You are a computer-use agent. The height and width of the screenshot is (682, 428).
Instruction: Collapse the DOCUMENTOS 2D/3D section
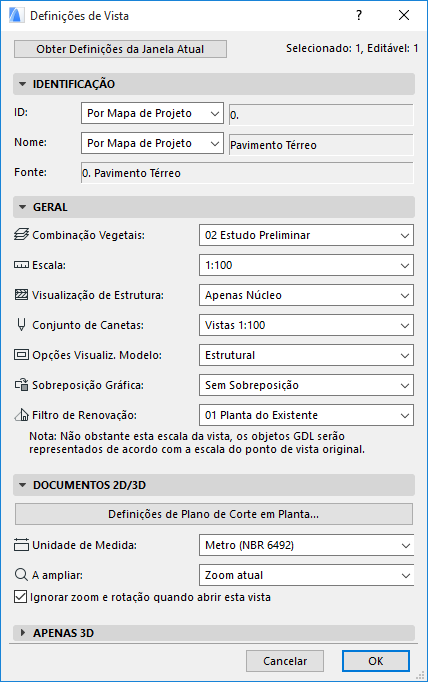[x=214, y=485]
